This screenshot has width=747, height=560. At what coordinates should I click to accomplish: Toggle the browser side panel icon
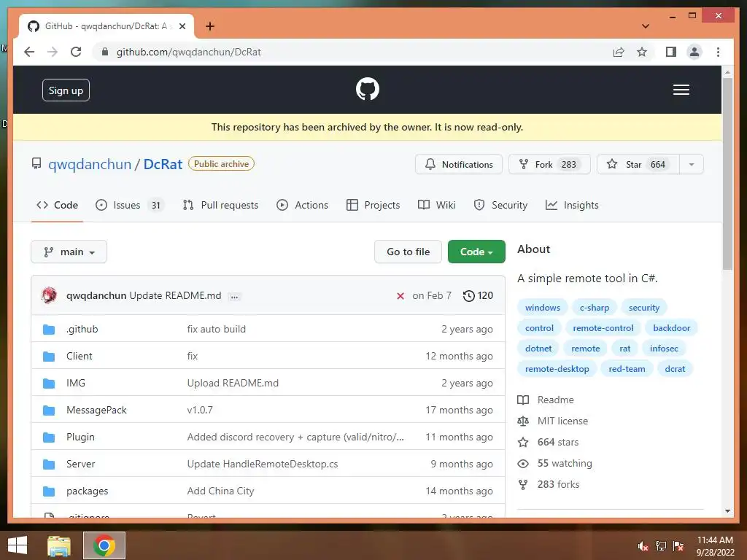point(671,52)
